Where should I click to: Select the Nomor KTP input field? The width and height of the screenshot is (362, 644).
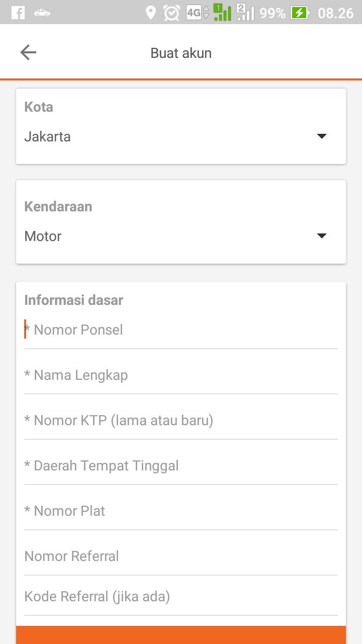(x=181, y=421)
